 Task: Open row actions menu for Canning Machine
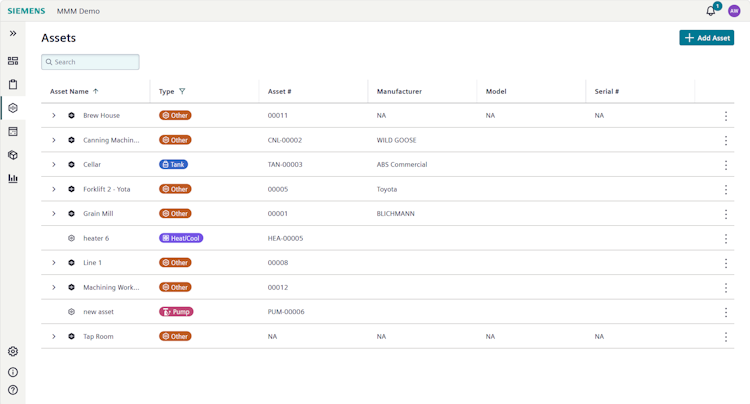[726, 140]
